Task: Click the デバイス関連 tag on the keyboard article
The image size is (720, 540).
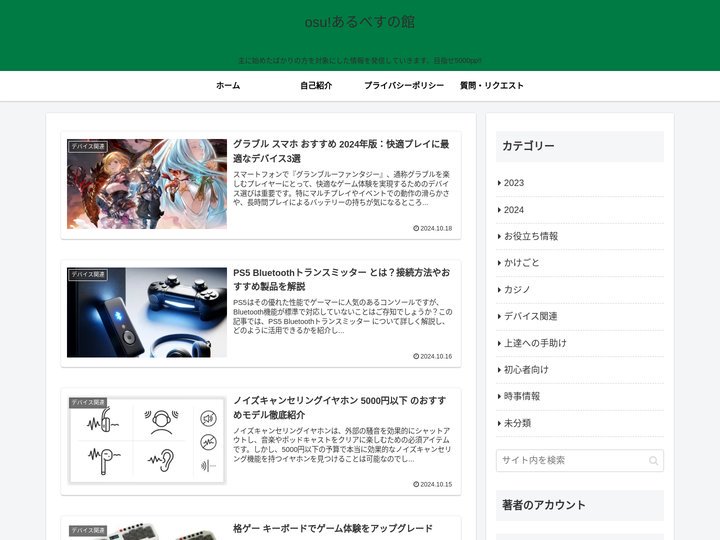Action: [88, 530]
